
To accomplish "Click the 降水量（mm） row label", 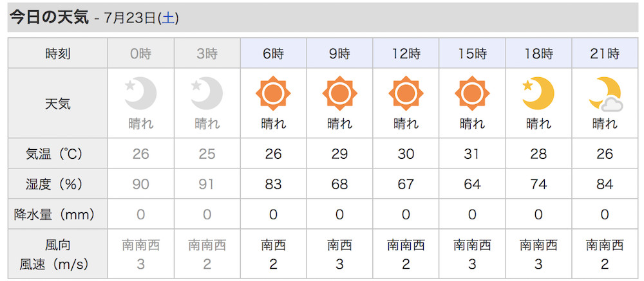I will tap(57, 214).
